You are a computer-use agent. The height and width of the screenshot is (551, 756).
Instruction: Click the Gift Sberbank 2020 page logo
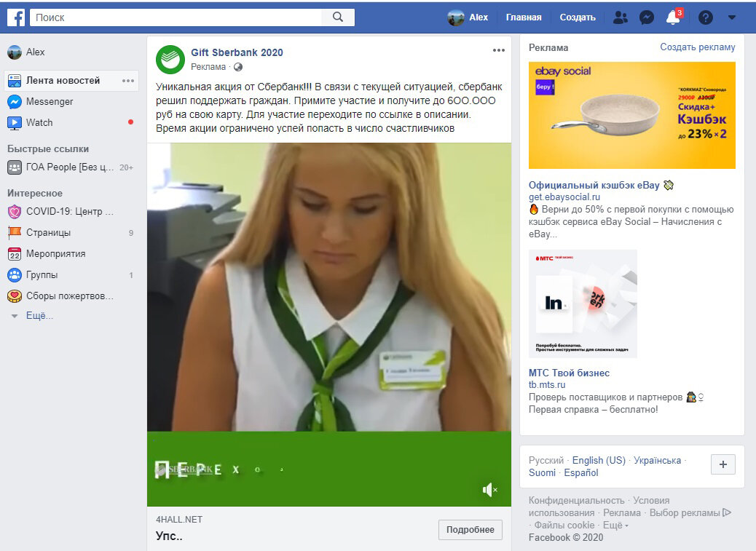(x=170, y=59)
